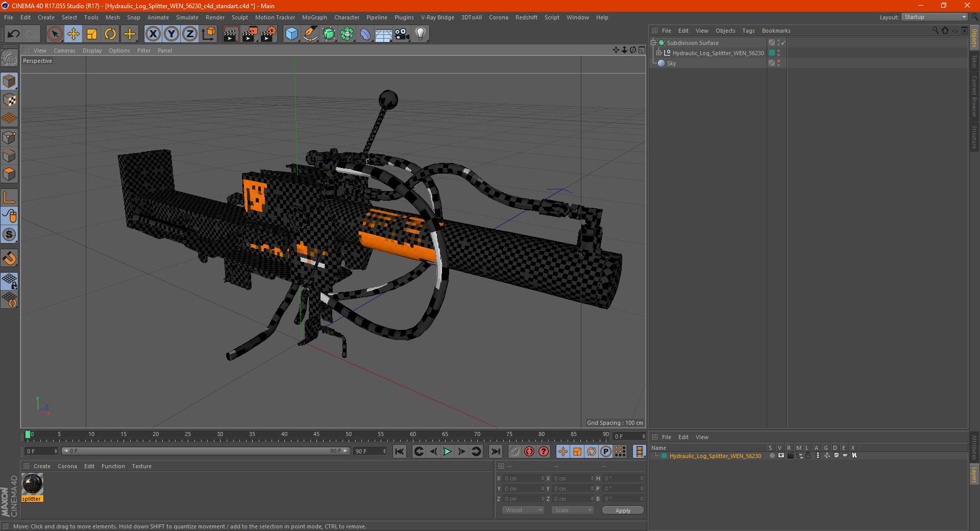Click Render View clapperboard icon
Viewport: 980px width, 531px height.
pos(231,34)
